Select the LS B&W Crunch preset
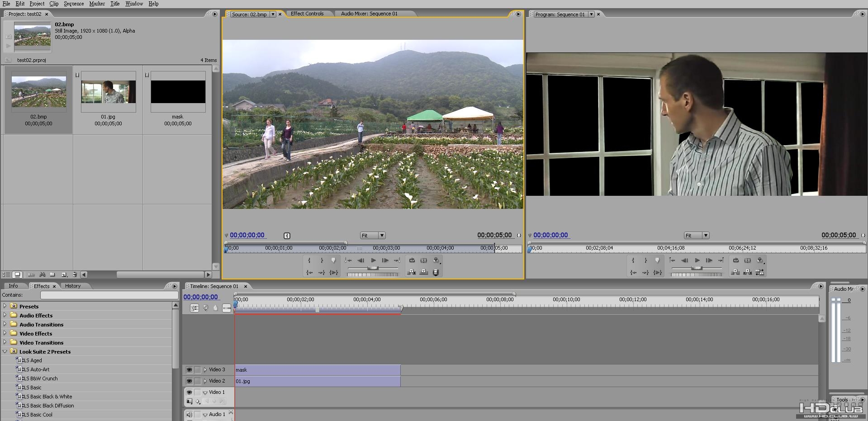This screenshot has height=421, width=868. [x=40, y=378]
